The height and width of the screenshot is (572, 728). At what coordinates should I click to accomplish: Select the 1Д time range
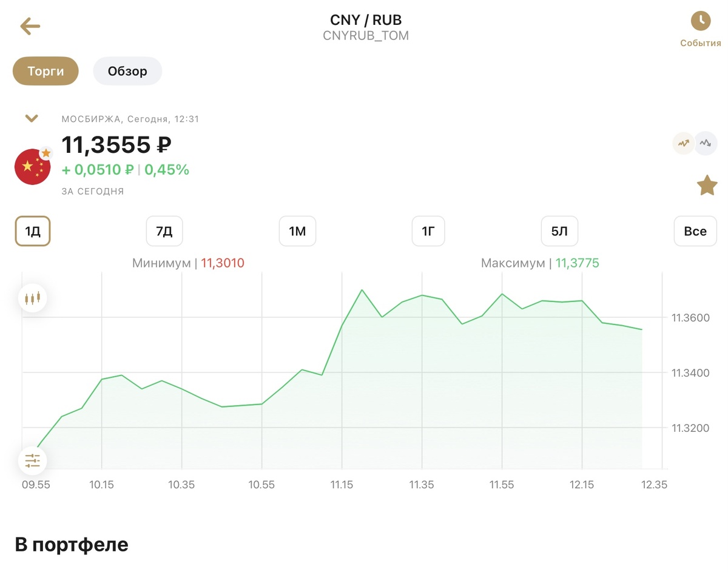tap(33, 231)
